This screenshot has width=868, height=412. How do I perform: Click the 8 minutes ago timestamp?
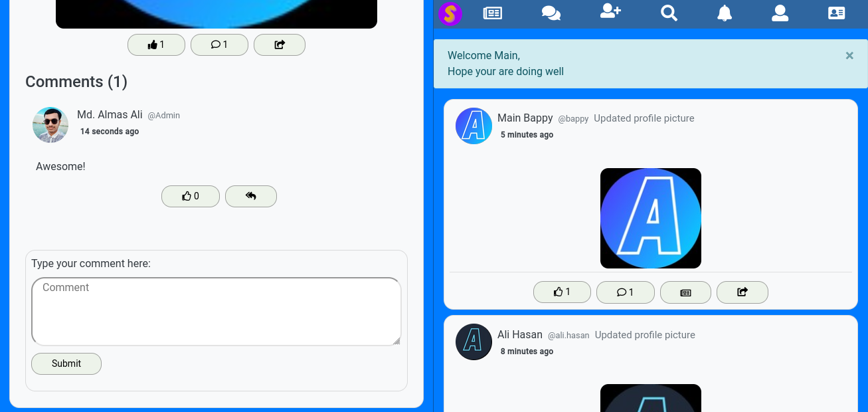click(x=527, y=352)
